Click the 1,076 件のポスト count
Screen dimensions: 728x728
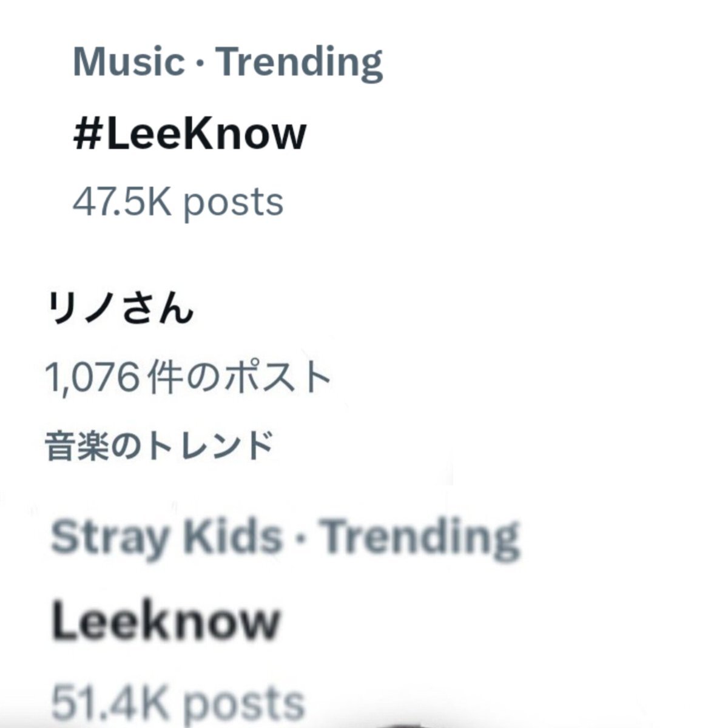click(189, 377)
